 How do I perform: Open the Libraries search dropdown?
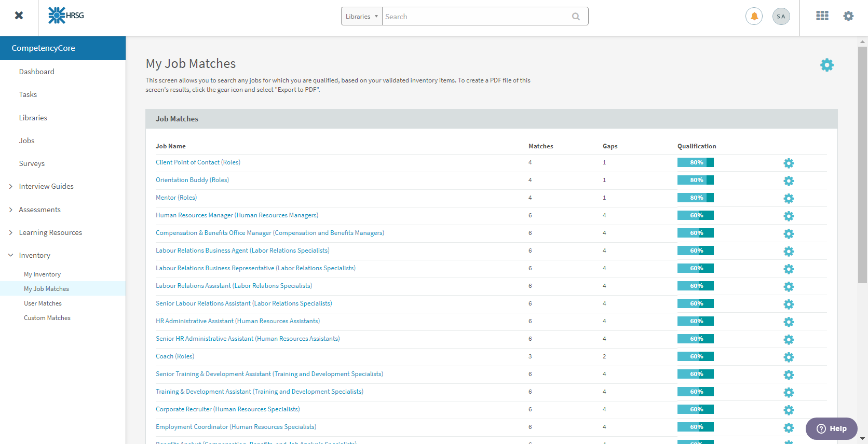pyautogui.click(x=362, y=17)
